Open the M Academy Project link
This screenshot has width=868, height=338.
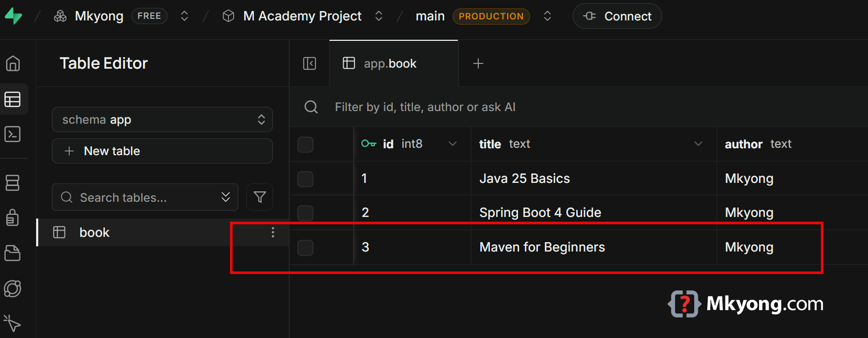[302, 16]
